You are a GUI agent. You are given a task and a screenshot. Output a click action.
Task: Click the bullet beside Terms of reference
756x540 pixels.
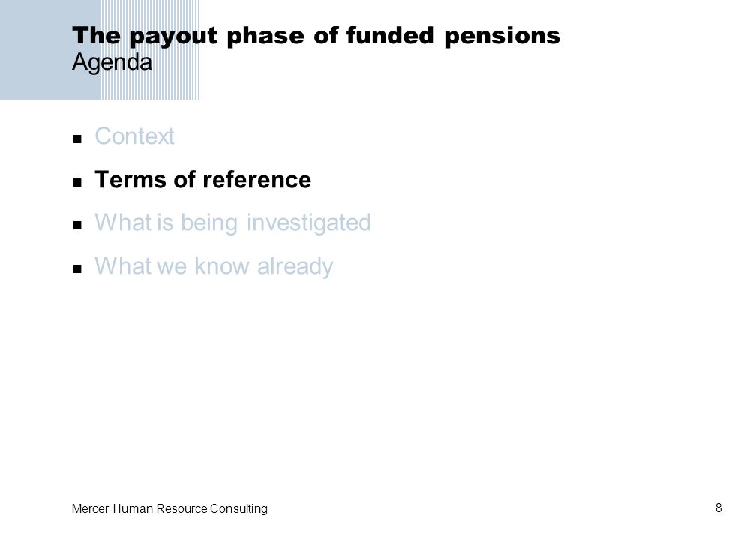click(x=77, y=183)
